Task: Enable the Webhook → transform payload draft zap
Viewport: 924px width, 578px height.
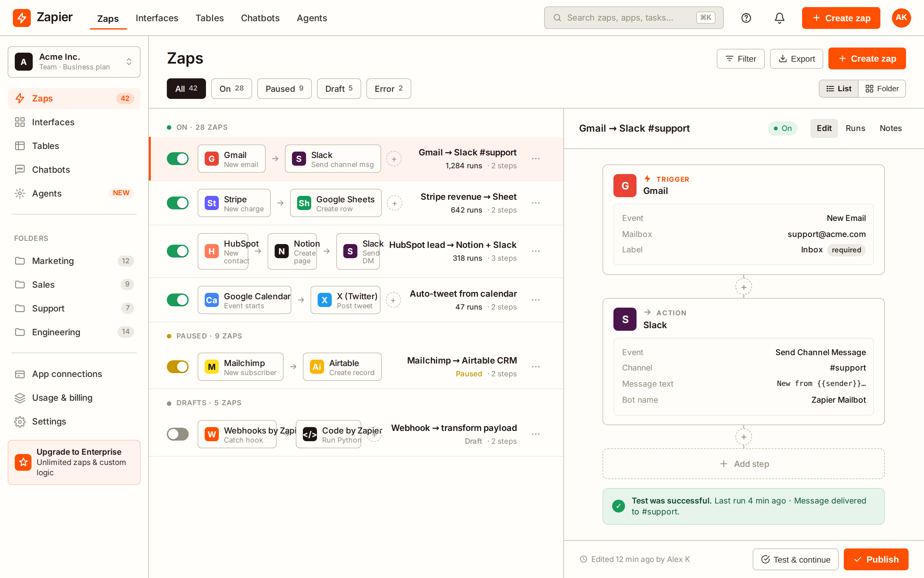Action: (x=177, y=434)
